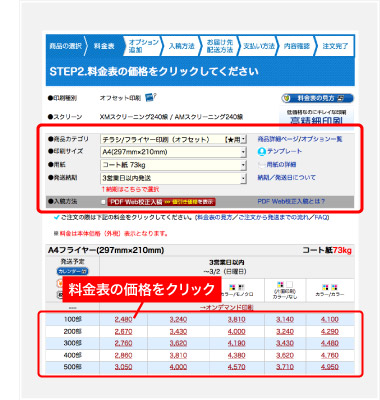
Task: Choose the 3,050 price for 500部
Action: [123, 367]
